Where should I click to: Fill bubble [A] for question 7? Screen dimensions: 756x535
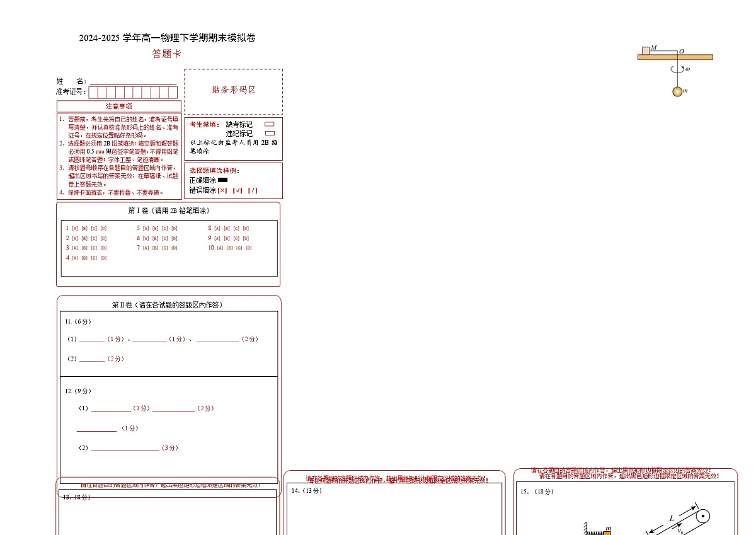[x=146, y=248]
